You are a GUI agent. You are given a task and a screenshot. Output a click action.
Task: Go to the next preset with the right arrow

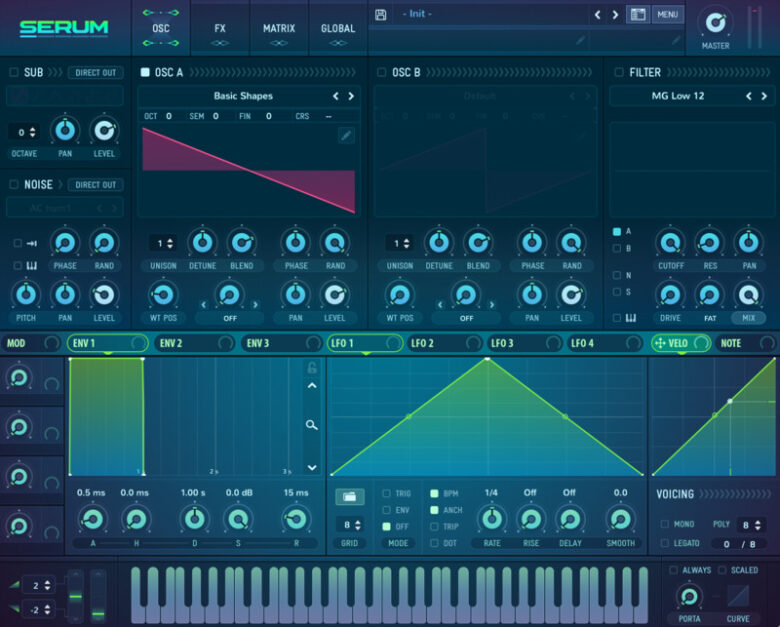615,15
